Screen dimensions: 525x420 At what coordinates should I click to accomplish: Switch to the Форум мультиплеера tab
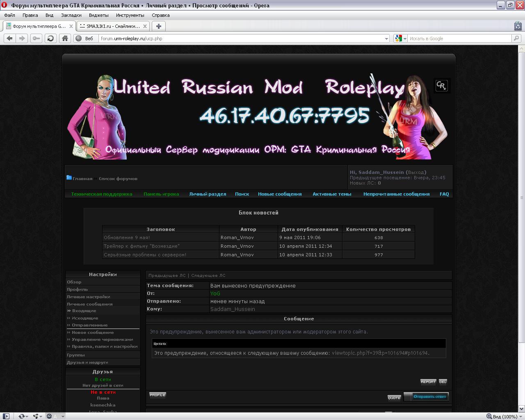click(x=39, y=26)
